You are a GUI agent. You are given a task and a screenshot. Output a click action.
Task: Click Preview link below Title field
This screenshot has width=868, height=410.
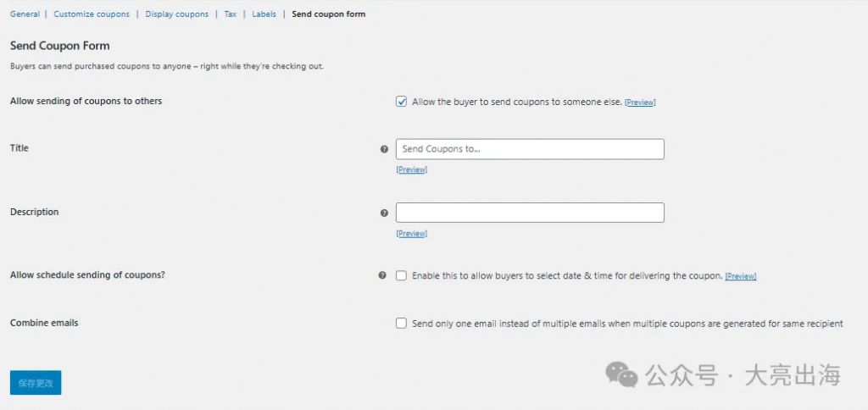point(411,169)
